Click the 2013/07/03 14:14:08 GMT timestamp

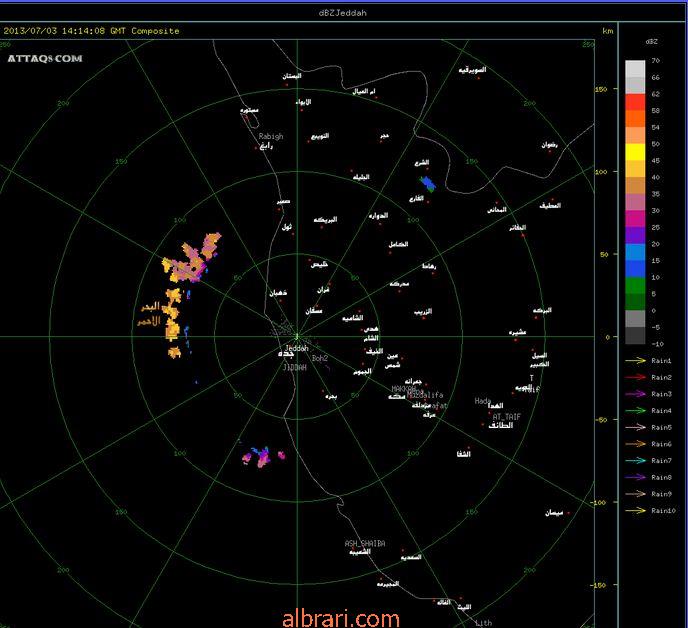click(x=64, y=31)
